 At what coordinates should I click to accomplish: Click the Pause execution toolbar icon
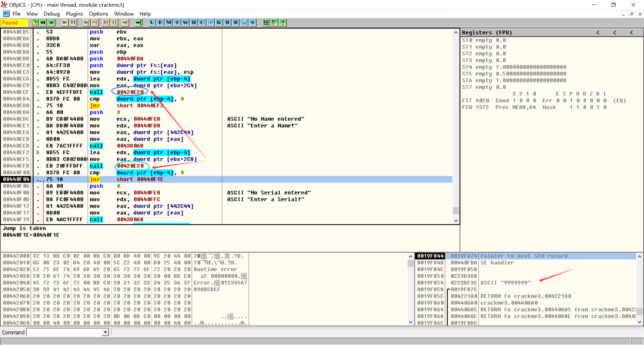pyautogui.click(x=73, y=22)
